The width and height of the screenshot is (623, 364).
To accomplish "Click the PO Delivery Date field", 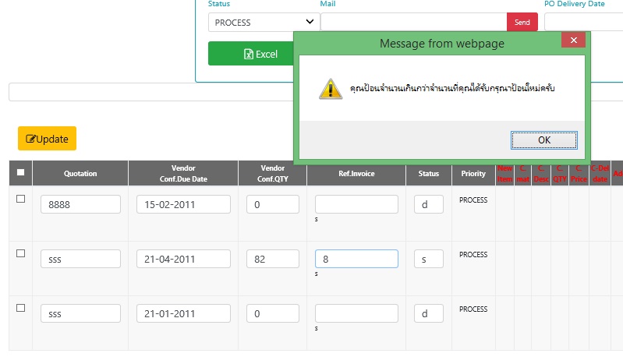I will (x=584, y=23).
